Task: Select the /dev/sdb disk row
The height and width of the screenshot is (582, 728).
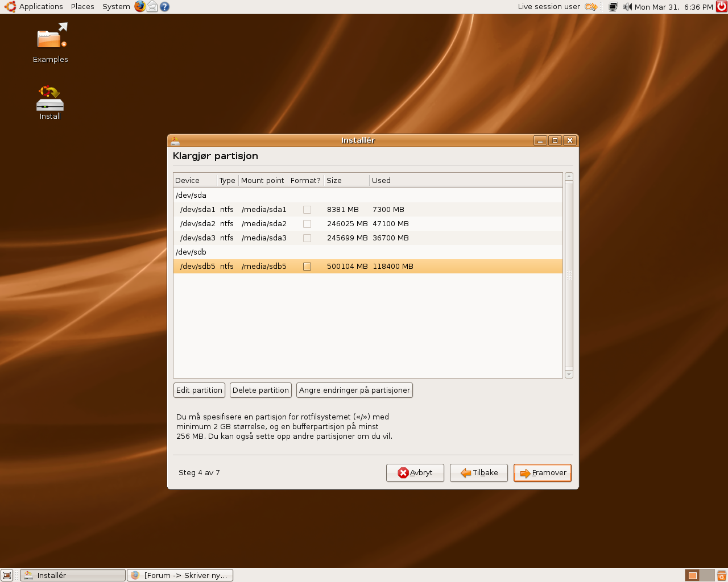Action: point(368,252)
